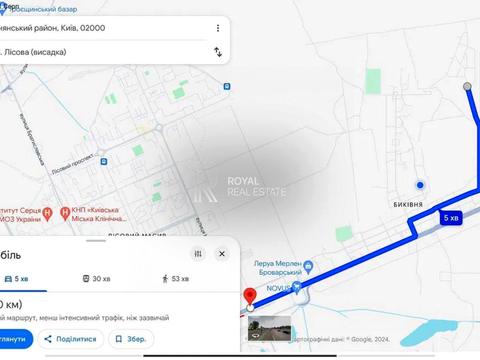Edit the origin address field ending 02000
Screen dimensions: 480x360
[x=103, y=28]
